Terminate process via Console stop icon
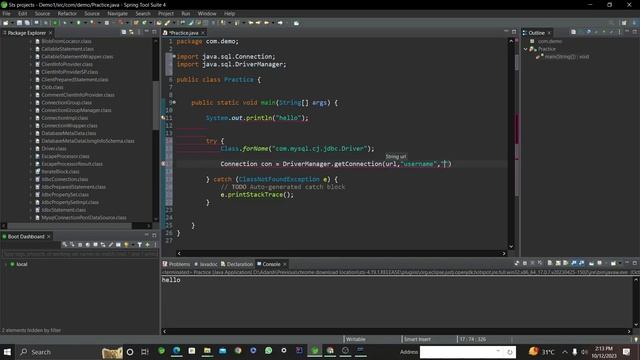The image size is (640, 360). (525, 263)
